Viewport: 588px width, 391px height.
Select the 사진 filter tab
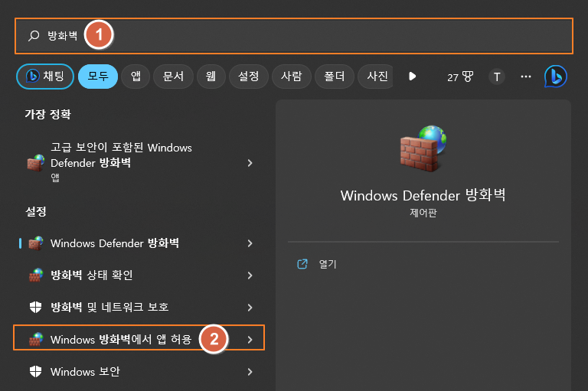tap(376, 77)
